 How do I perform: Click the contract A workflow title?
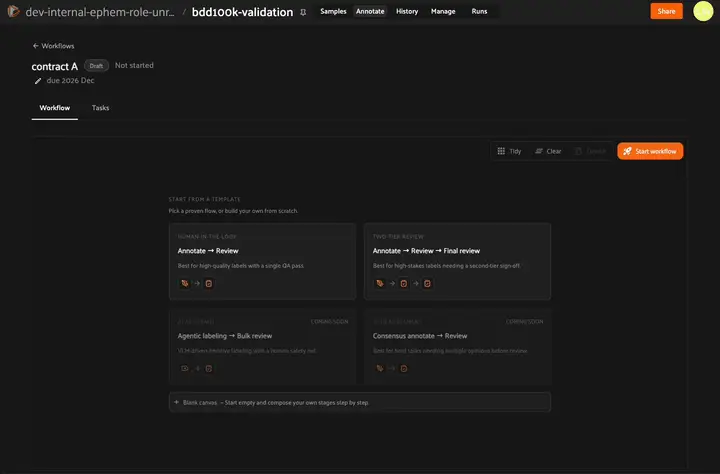pyautogui.click(x=55, y=66)
